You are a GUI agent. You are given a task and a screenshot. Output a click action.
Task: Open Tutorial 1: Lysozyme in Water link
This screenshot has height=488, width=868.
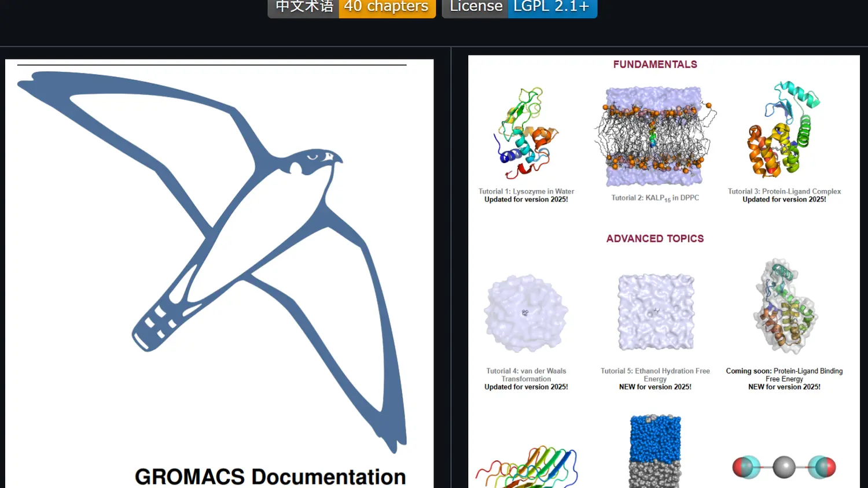[526, 191]
